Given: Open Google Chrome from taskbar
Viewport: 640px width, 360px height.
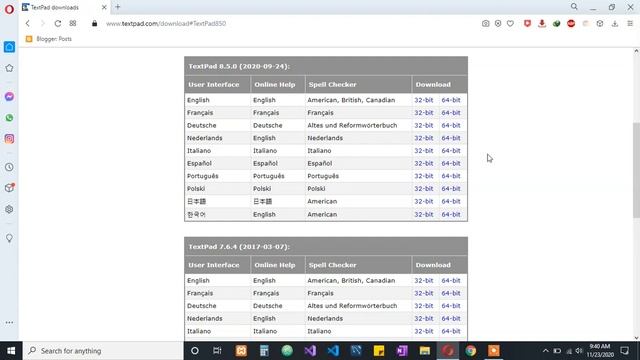Looking at the screenshot, I should (471, 351).
